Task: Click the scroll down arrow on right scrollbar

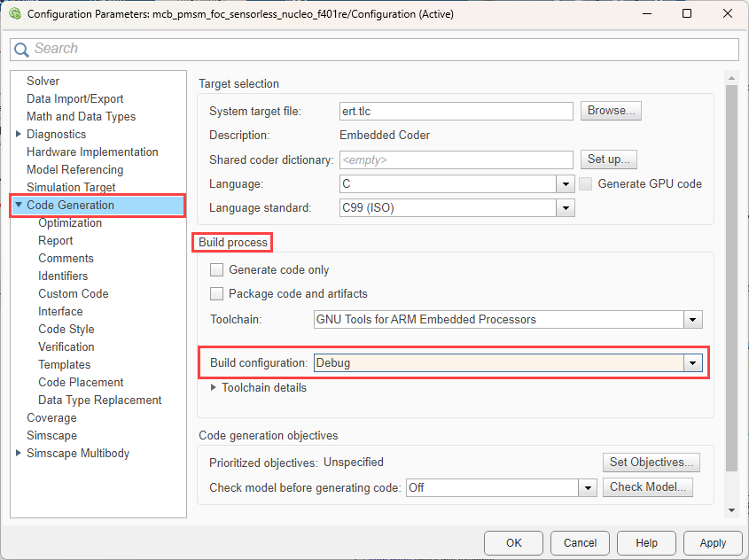Action: pos(731,510)
